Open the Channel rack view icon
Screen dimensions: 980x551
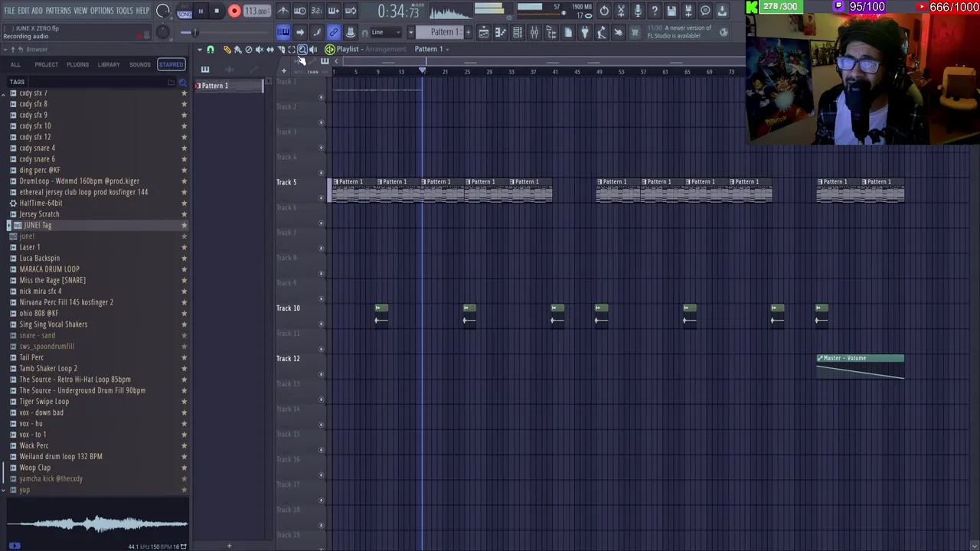point(517,32)
